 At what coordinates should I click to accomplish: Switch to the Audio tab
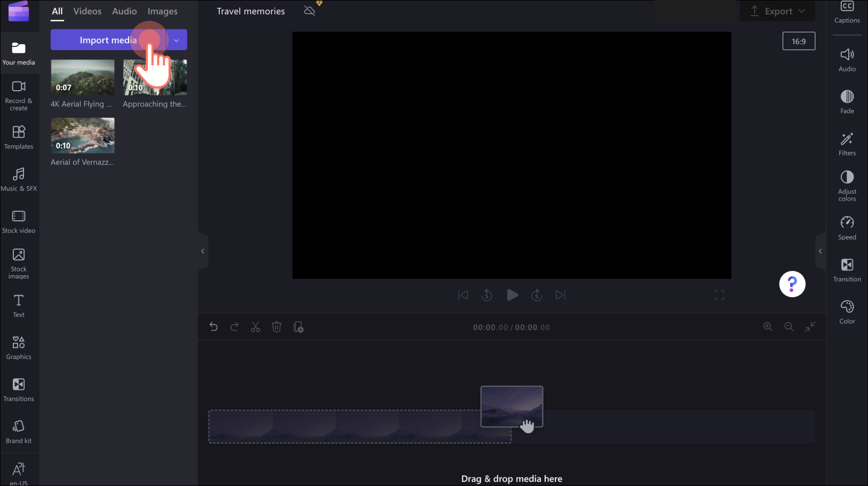pyautogui.click(x=124, y=11)
